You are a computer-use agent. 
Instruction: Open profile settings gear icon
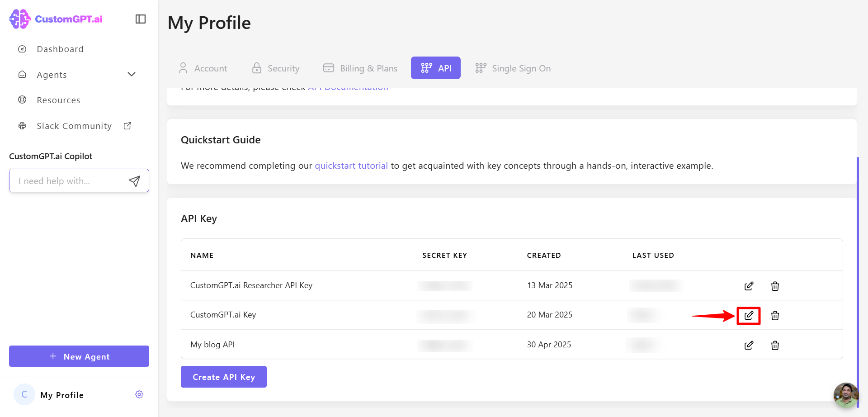tap(139, 395)
